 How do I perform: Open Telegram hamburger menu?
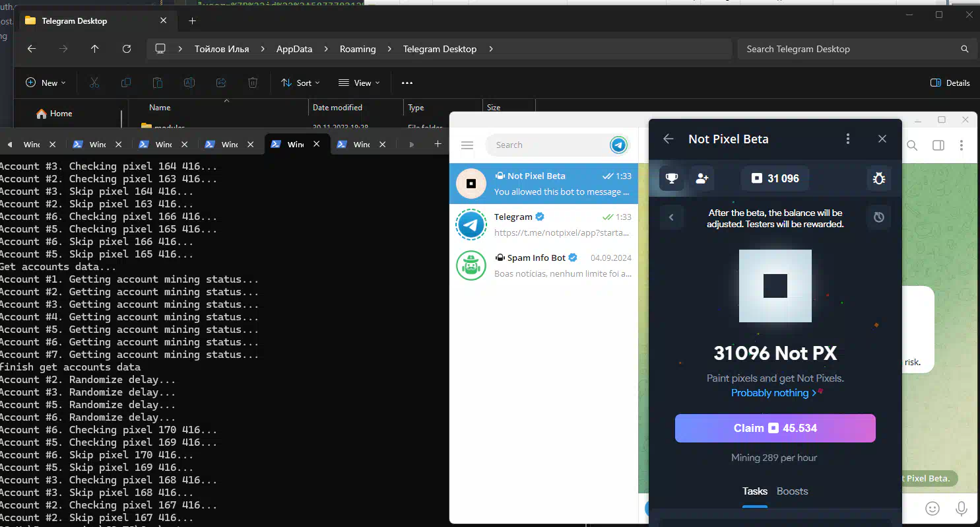[467, 145]
